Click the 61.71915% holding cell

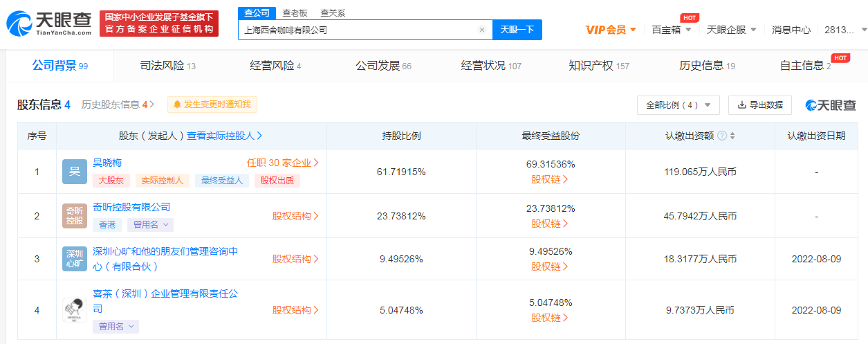coord(401,172)
